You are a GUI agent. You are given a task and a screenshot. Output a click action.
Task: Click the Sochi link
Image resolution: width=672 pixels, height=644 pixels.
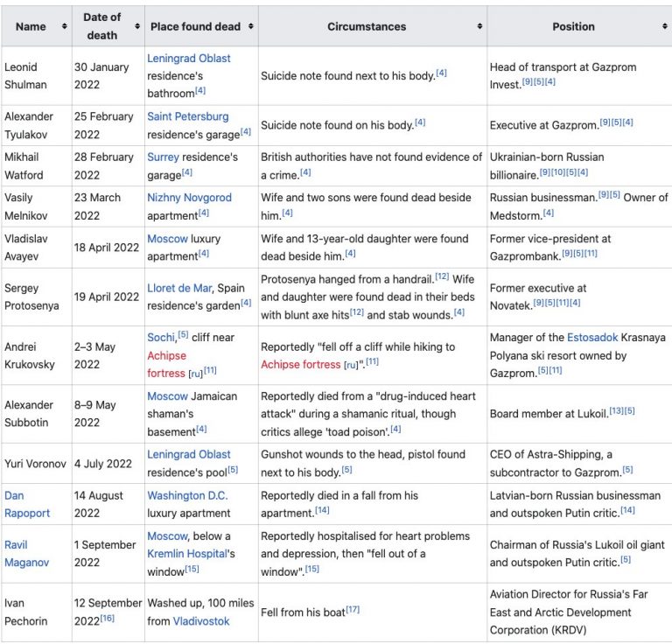point(162,338)
